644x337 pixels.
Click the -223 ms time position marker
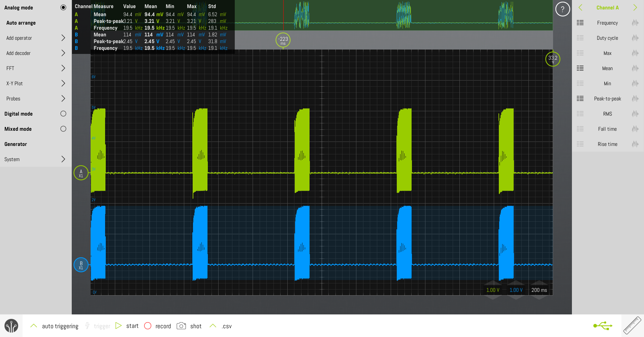tap(283, 40)
